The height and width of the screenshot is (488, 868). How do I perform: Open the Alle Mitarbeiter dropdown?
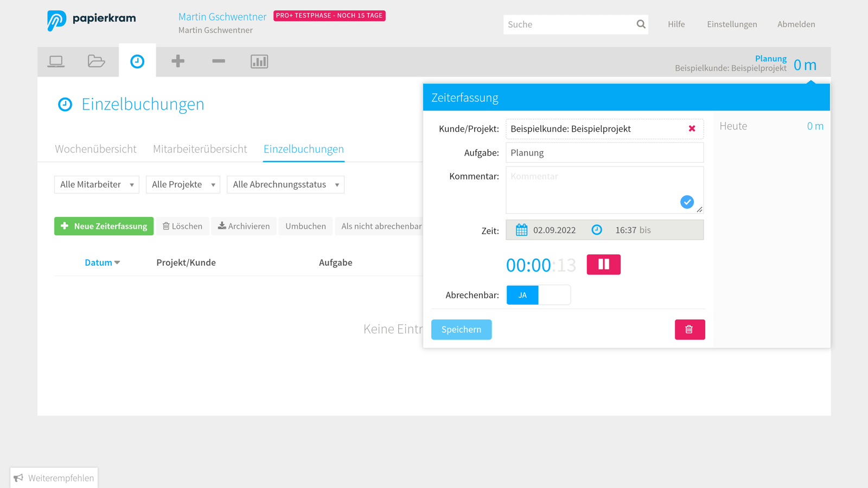pyautogui.click(x=97, y=184)
